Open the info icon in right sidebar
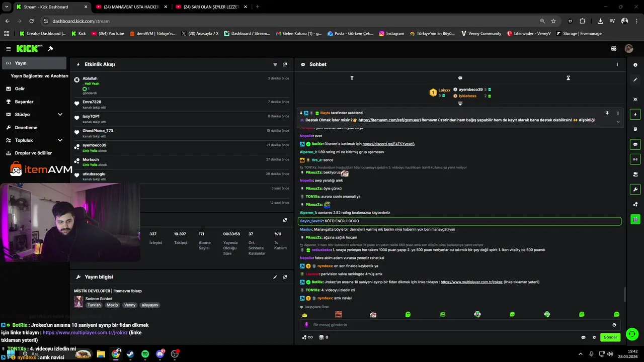 635,65
